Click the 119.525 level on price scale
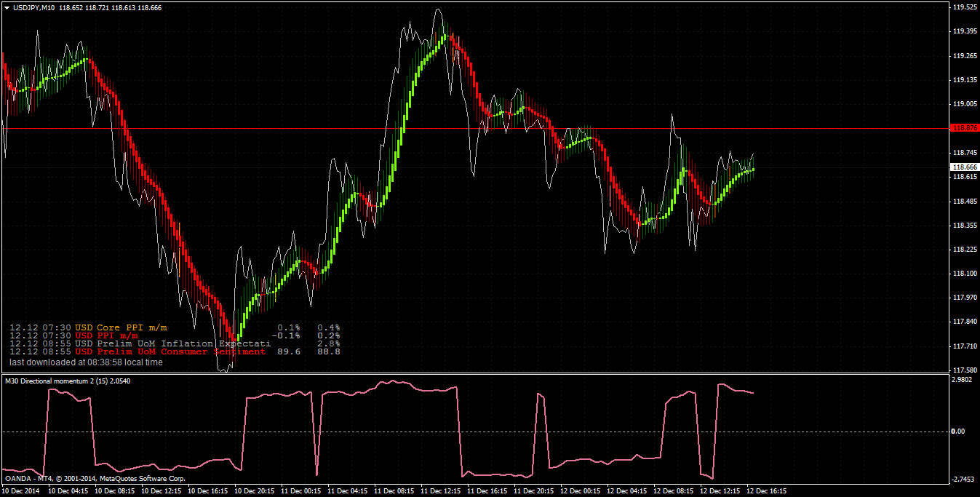This screenshot has height=497, width=980. (964, 7)
